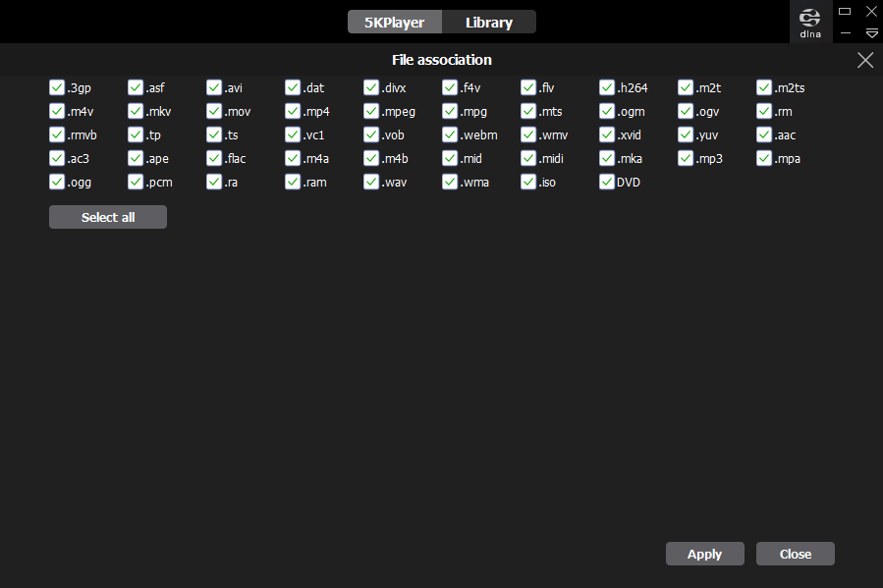Toggle the .xvid checkbox

tap(606, 135)
